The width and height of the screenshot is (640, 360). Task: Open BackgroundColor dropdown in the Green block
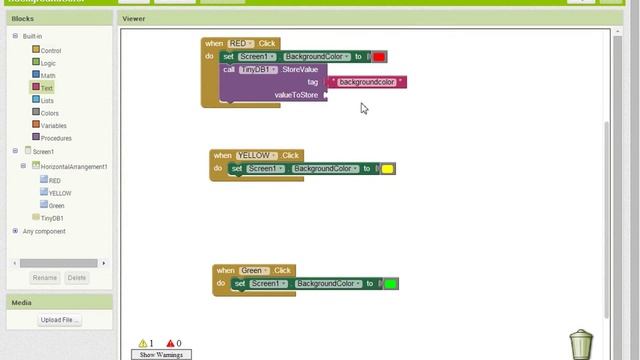pos(329,284)
